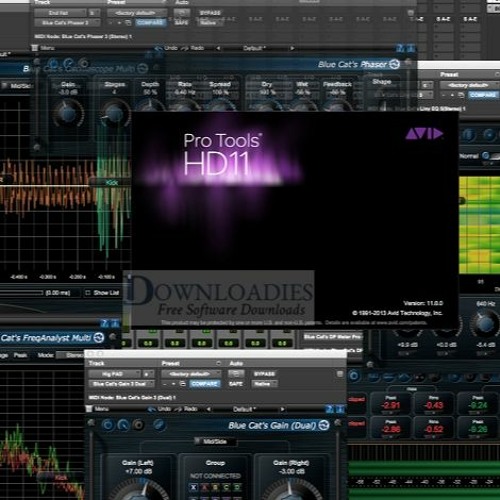The height and width of the screenshot is (500, 500).
Task: Toggle Mid/Side checkbox in Oscilloscope Multi
Action: point(5,86)
